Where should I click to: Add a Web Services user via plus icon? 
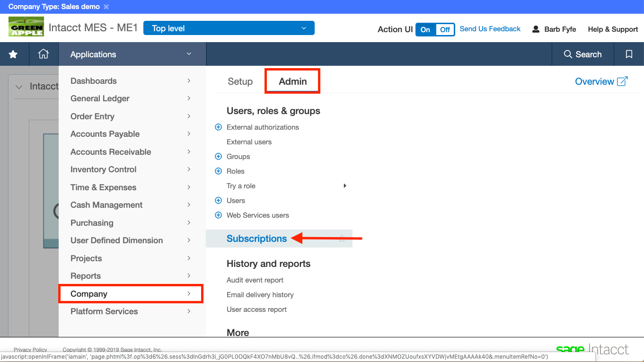click(218, 215)
